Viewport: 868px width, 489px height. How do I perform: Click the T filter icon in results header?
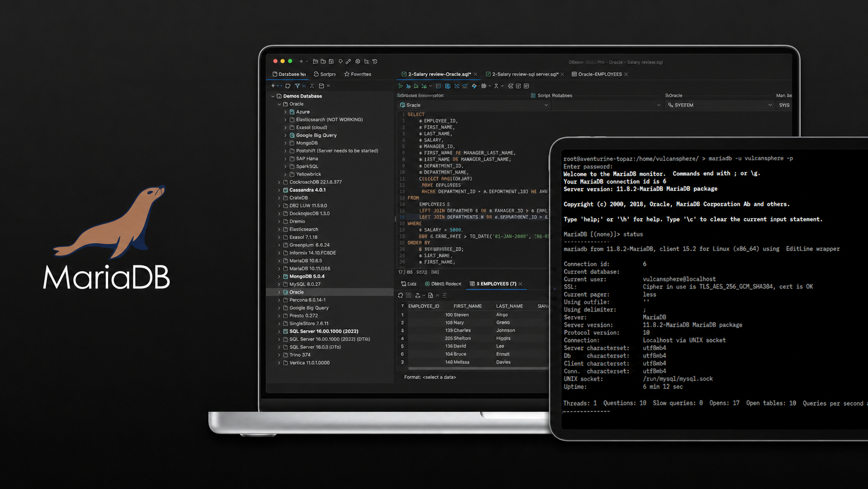point(402,306)
